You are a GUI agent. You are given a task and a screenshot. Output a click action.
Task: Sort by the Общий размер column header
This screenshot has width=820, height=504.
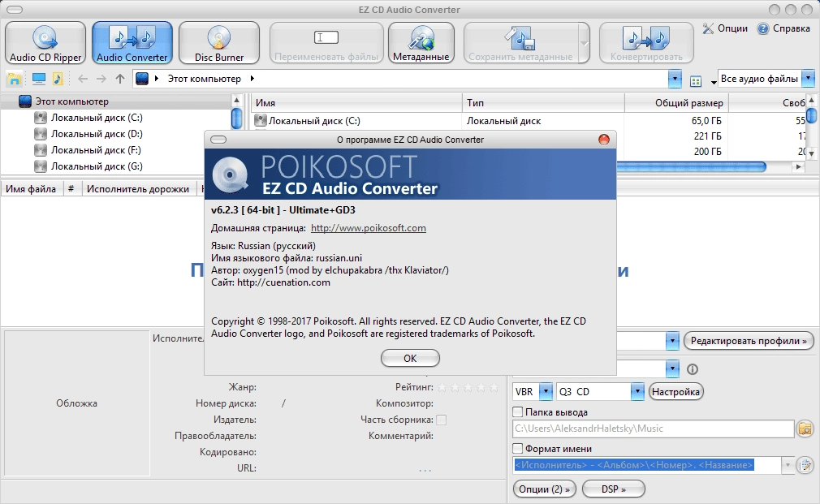tap(677, 103)
